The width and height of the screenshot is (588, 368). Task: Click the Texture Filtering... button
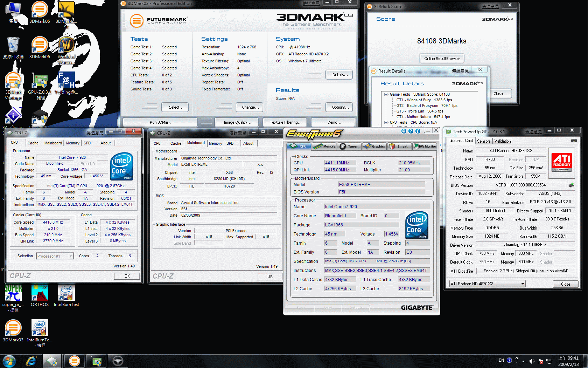285,122
